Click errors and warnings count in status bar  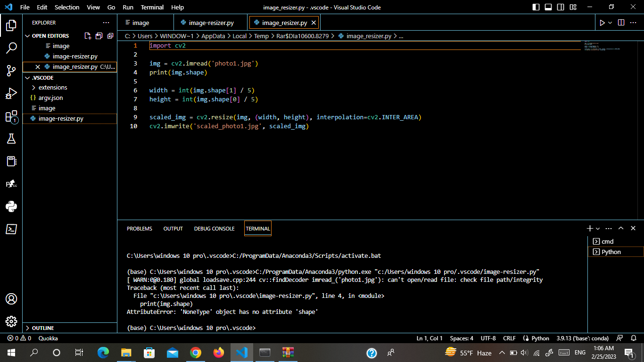(x=19, y=338)
